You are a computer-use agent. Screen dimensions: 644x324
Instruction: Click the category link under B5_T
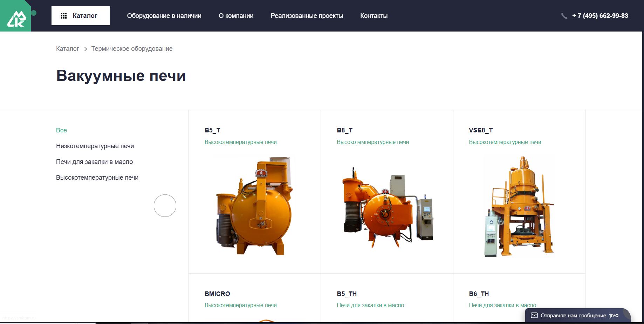pyautogui.click(x=241, y=142)
